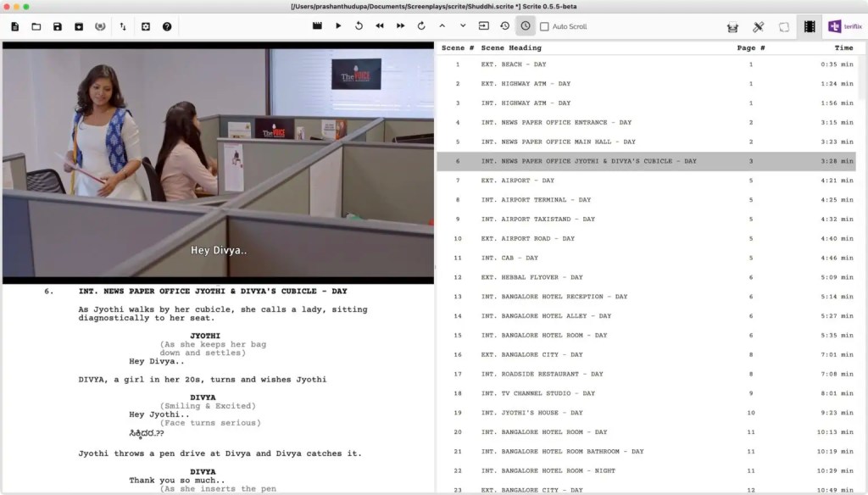Toggle the clock time column button

pyautogui.click(x=526, y=26)
